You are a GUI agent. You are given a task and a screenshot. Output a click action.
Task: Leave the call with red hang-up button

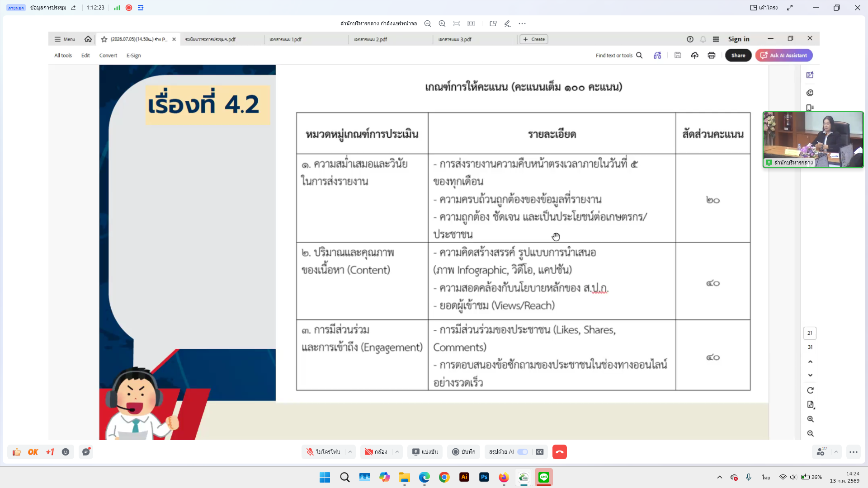coord(560,452)
